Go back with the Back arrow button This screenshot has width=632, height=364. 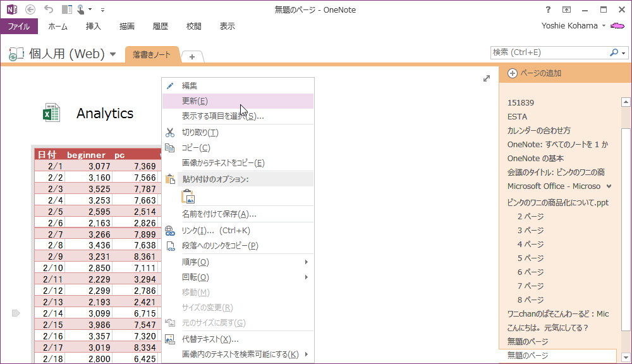coord(30,9)
